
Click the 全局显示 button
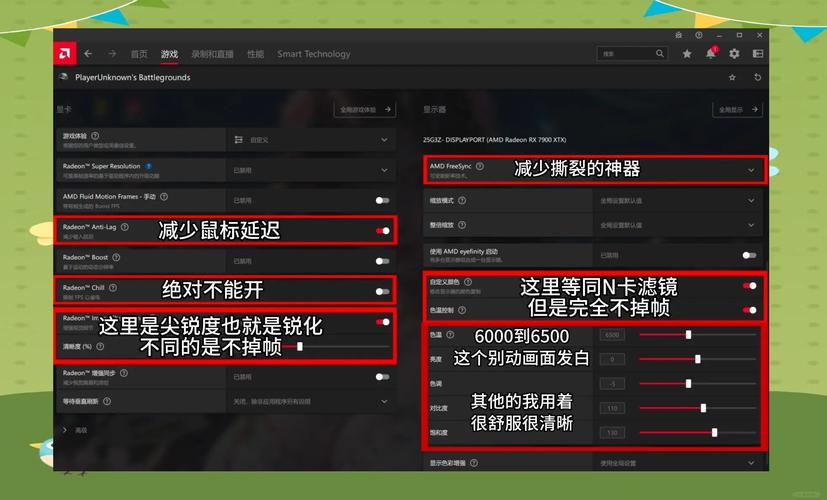[737, 109]
